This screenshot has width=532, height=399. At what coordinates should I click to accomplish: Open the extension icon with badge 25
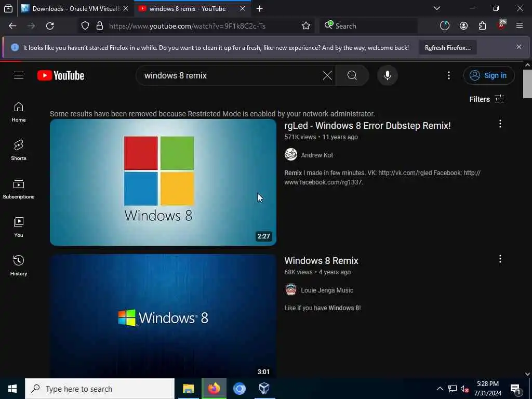coord(501,25)
